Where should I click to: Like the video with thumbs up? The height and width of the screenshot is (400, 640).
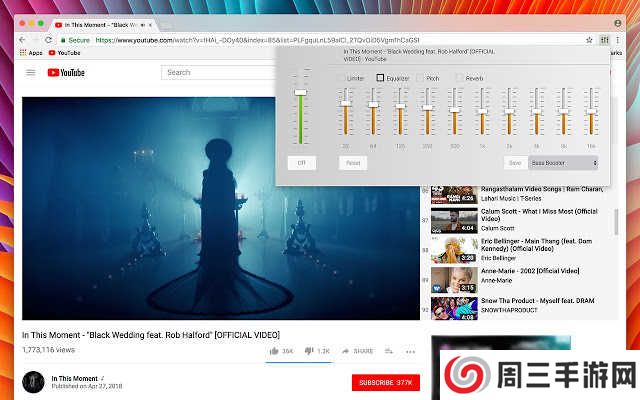pyautogui.click(x=274, y=351)
